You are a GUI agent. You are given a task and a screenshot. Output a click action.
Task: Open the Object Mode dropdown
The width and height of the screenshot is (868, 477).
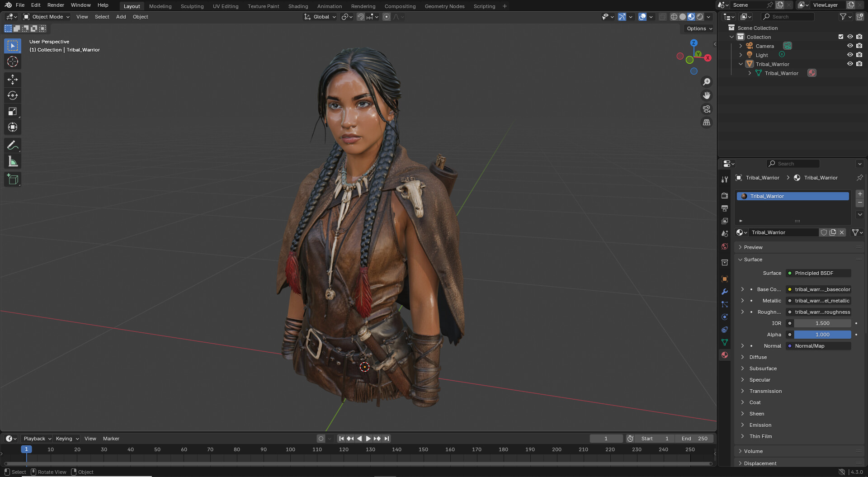pos(46,17)
